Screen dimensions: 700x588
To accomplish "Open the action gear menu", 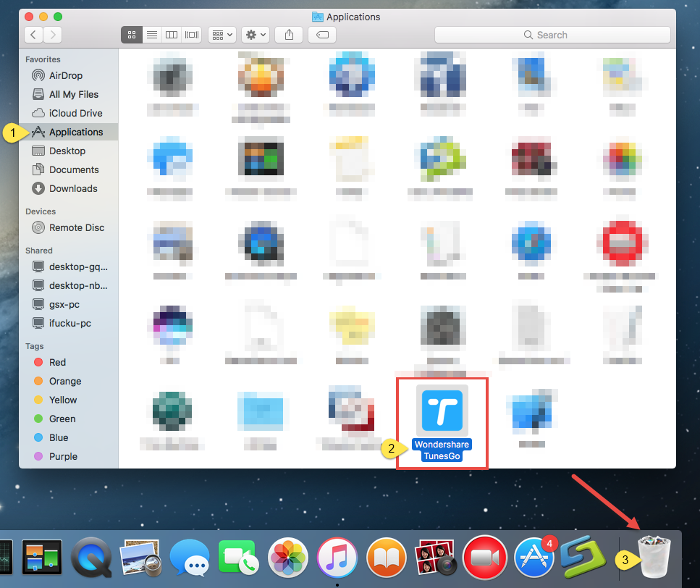I will (255, 34).
